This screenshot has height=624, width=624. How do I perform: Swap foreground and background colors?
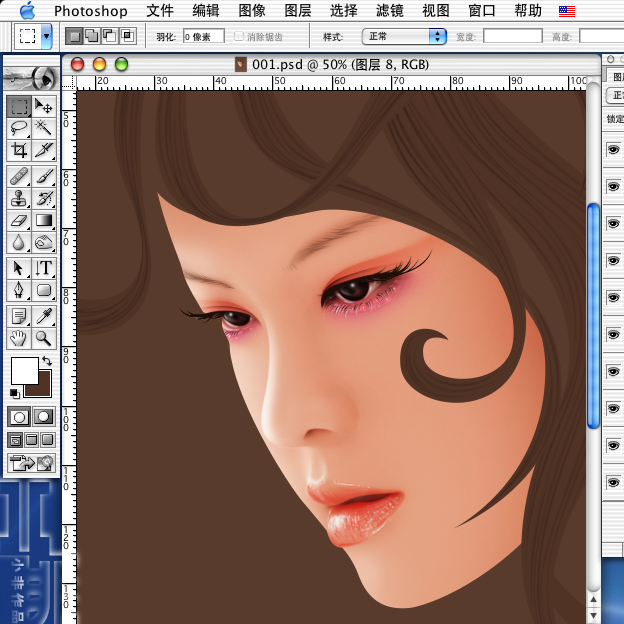tap(47, 361)
